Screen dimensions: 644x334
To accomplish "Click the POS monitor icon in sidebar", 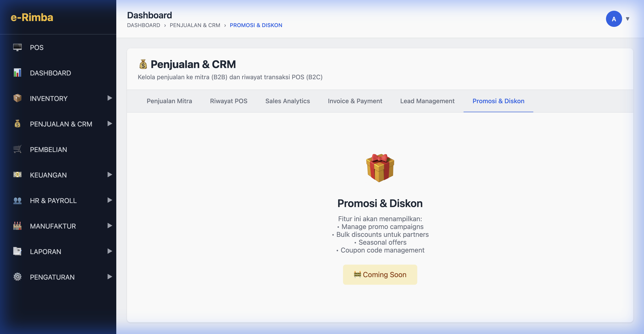I will click(x=17, y=47).
